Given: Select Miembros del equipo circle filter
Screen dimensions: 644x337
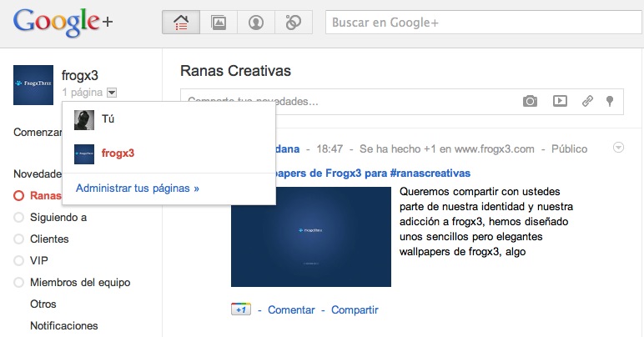Looking at the screenshot, I should [80, 283].
